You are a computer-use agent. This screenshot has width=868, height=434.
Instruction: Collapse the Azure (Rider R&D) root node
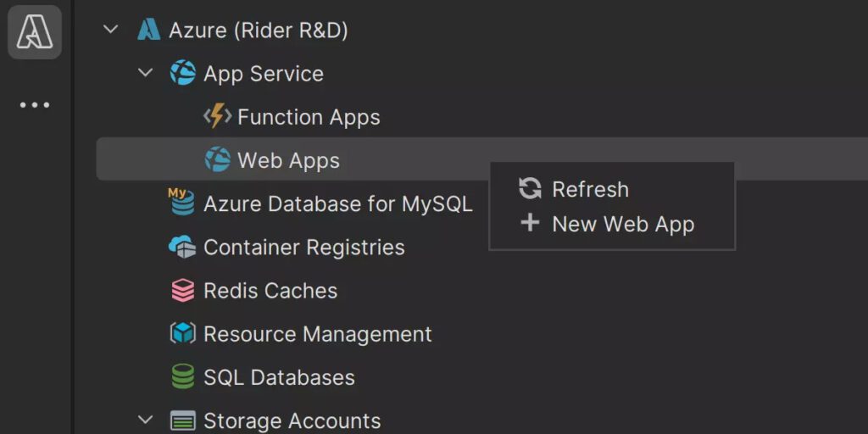111,29
